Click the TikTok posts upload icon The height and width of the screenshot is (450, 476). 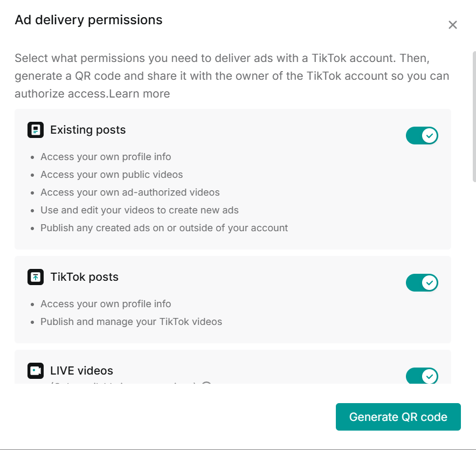36,277
